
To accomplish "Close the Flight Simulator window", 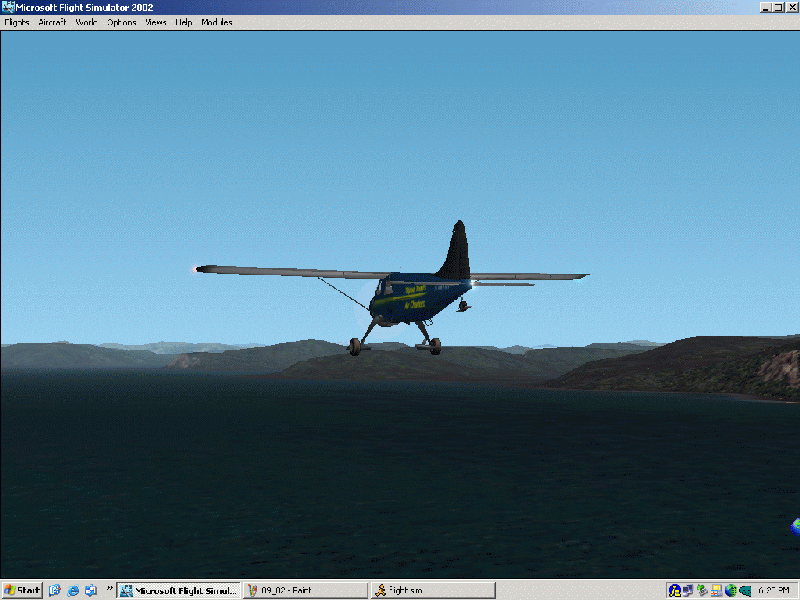I will (791, 8).
